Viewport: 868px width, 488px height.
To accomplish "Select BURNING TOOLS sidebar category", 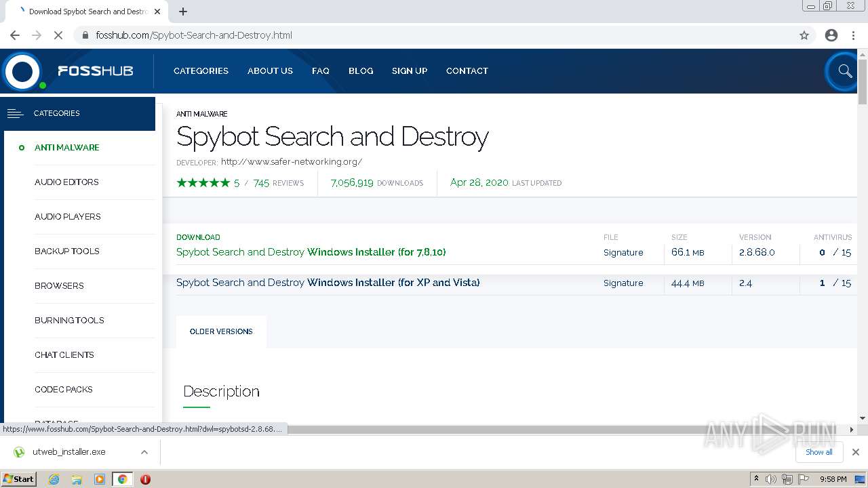I will tap(69, 320).
